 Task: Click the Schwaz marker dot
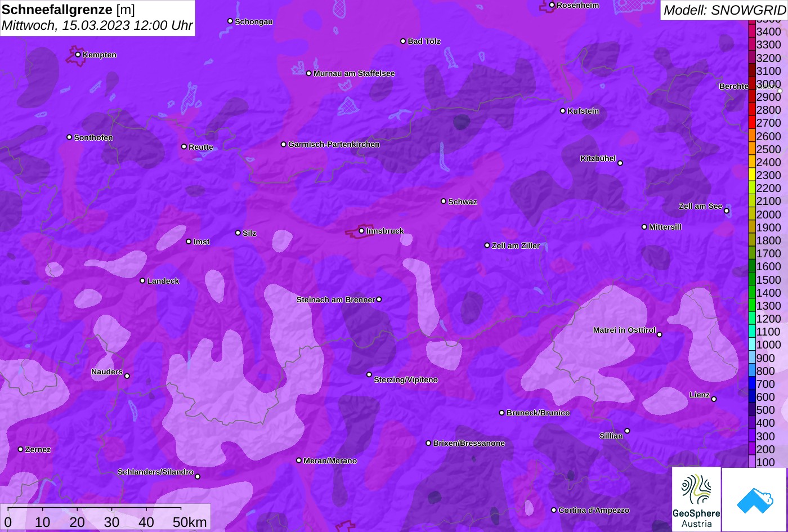pyautogui.click(x=444, y=201)
